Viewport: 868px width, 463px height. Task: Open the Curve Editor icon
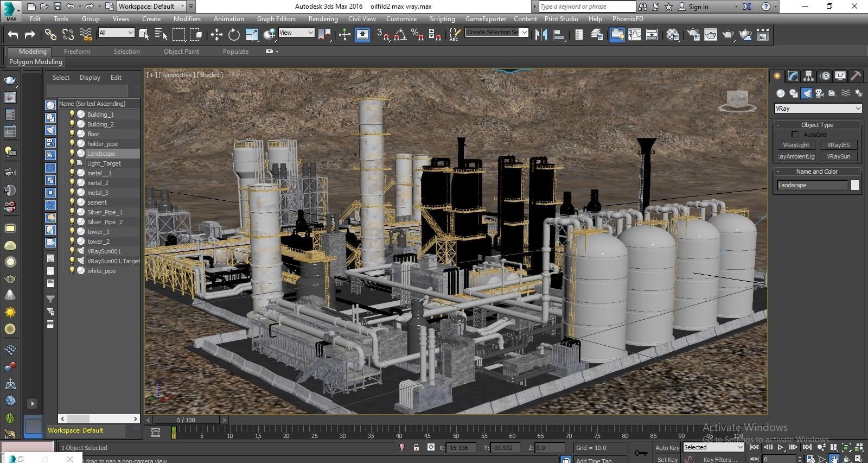[635, 35]
